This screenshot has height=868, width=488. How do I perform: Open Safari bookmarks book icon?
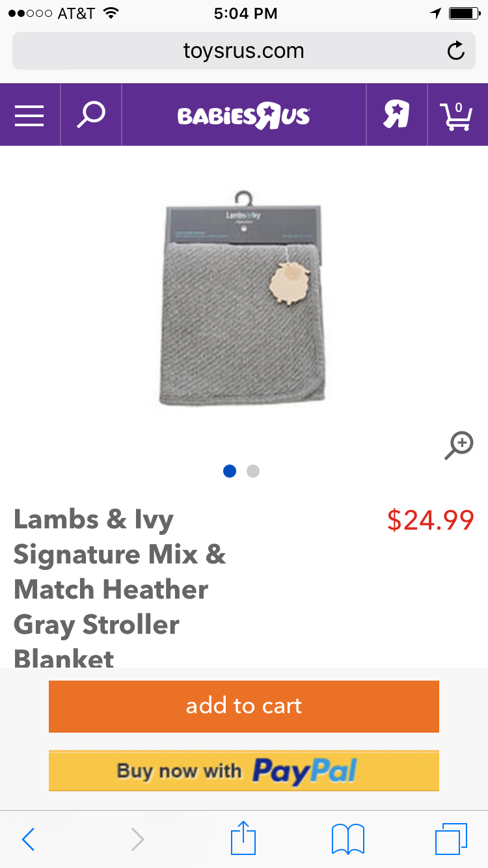[x=348, y=839]
